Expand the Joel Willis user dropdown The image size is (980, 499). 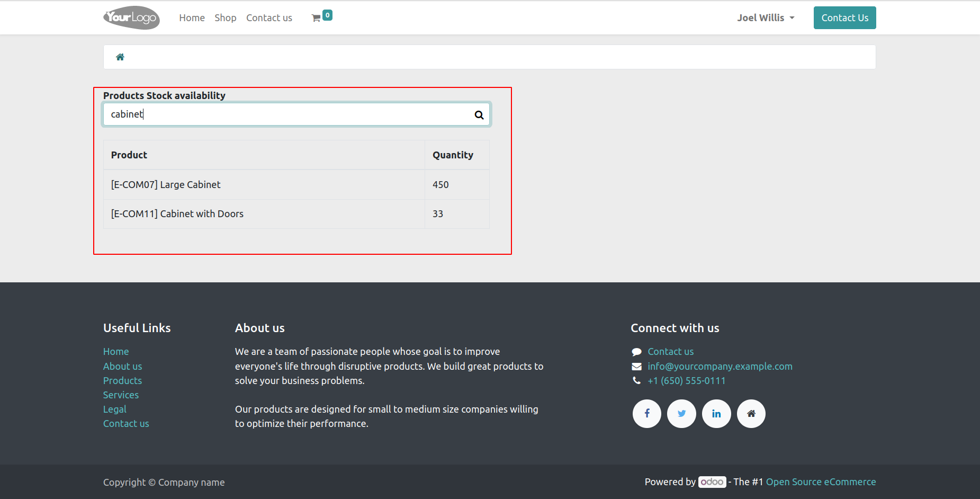pyautogui.click(x=766, y=18)
